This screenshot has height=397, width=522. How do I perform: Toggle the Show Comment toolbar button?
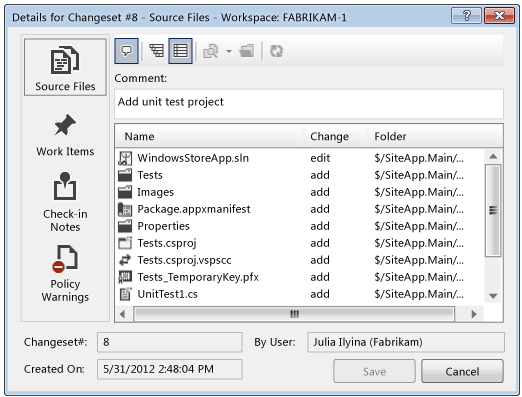[126, 51]
